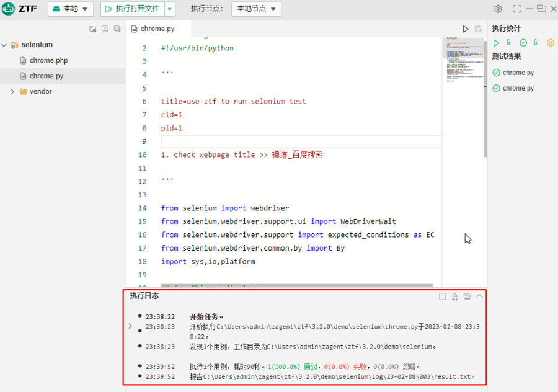The width and height of the screenshot is (558, 392).
Task: Collapse the execution log panel with chevron
Action: (x=479, y=296)
